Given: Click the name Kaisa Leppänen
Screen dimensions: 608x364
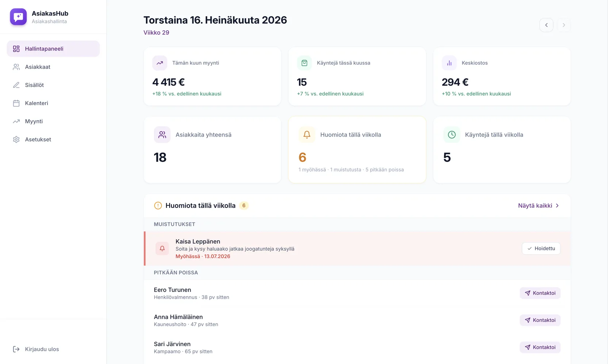Looking at the screenshot, I should [198, 241].
